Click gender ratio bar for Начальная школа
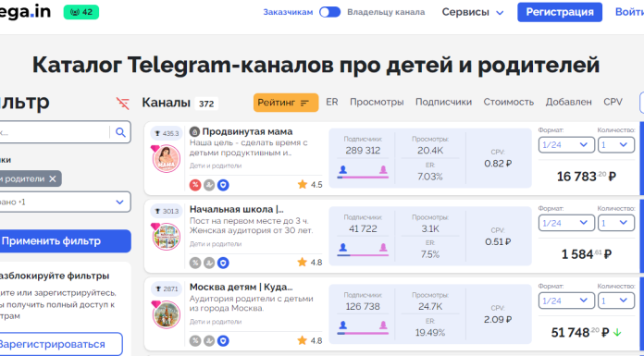 tap(363, 255)
